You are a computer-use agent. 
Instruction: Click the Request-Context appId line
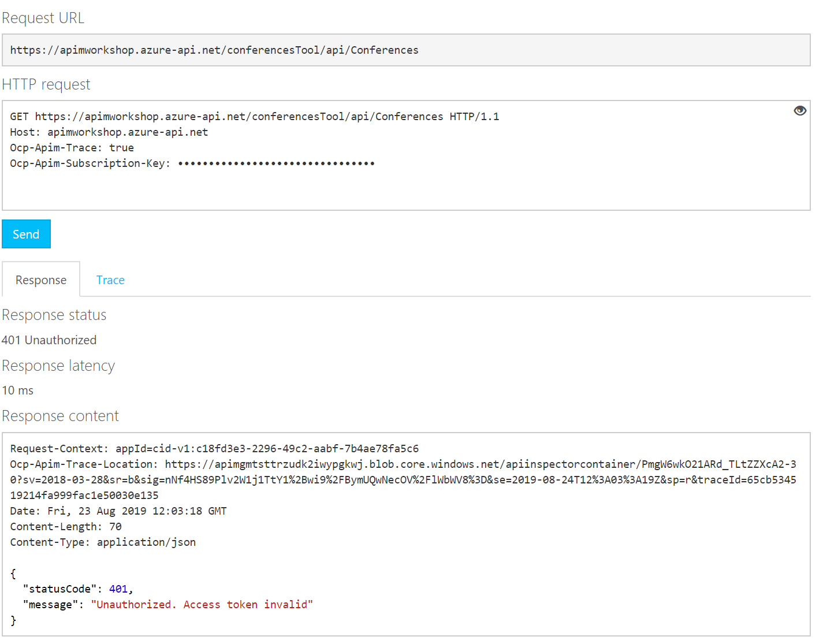coord(214,449)
